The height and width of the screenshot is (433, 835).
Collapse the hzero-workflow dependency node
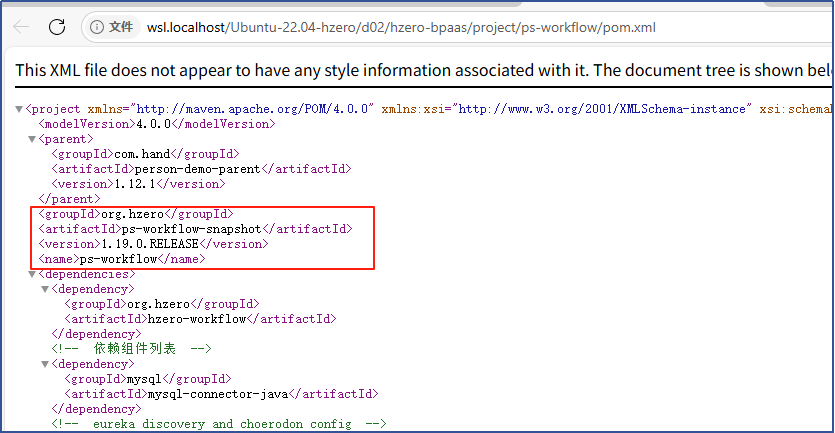pyautogui.click(x=45, y=288)
